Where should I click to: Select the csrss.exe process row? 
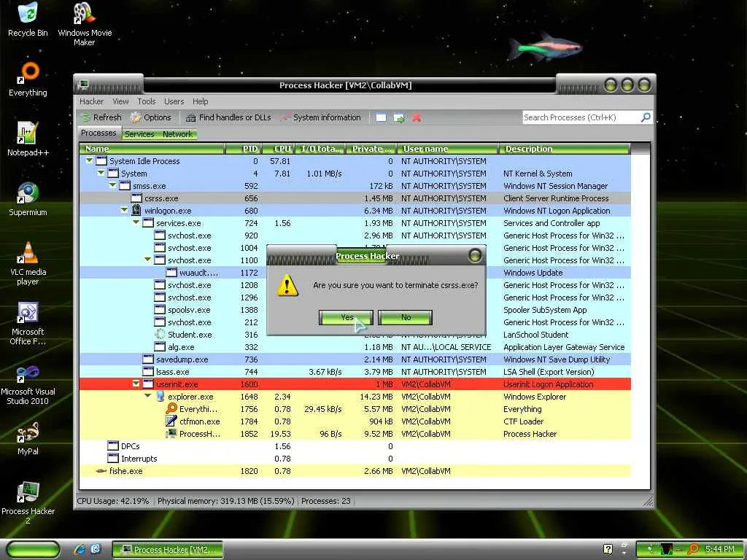[355, 198]
